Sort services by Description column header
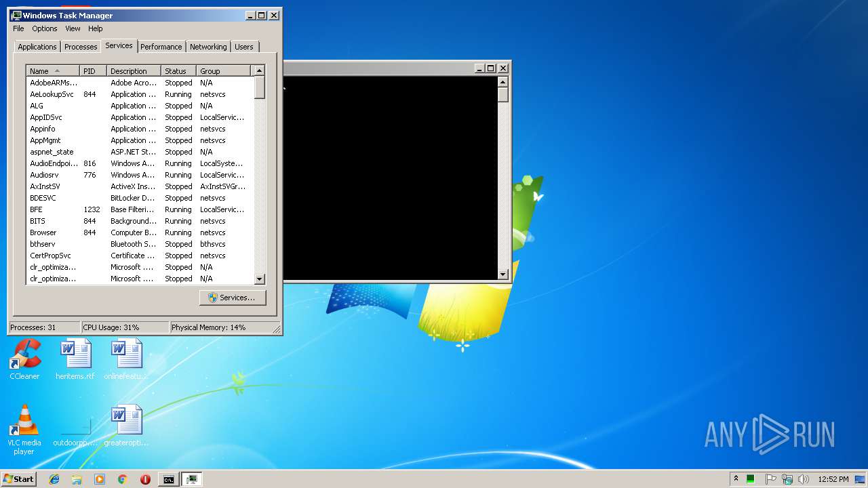The width and height of the screenshot is (868, 488). [134, 70]
